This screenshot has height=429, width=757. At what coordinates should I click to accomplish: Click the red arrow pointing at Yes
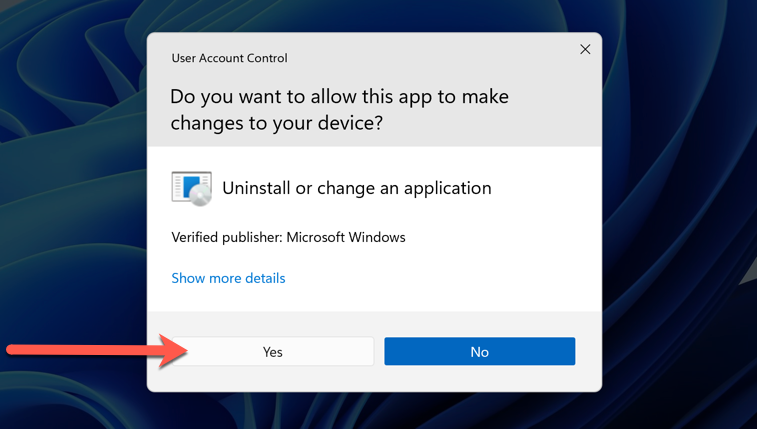[97, 350]
